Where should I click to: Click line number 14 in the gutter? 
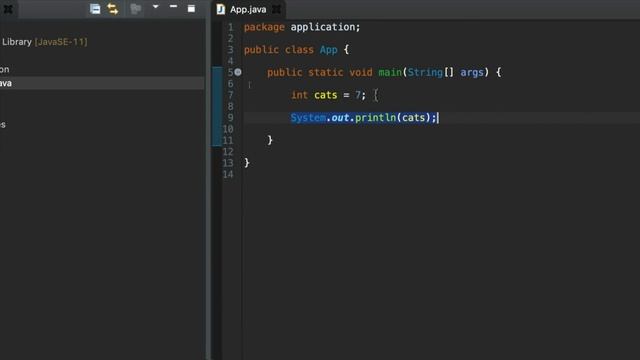click(228, 174)
